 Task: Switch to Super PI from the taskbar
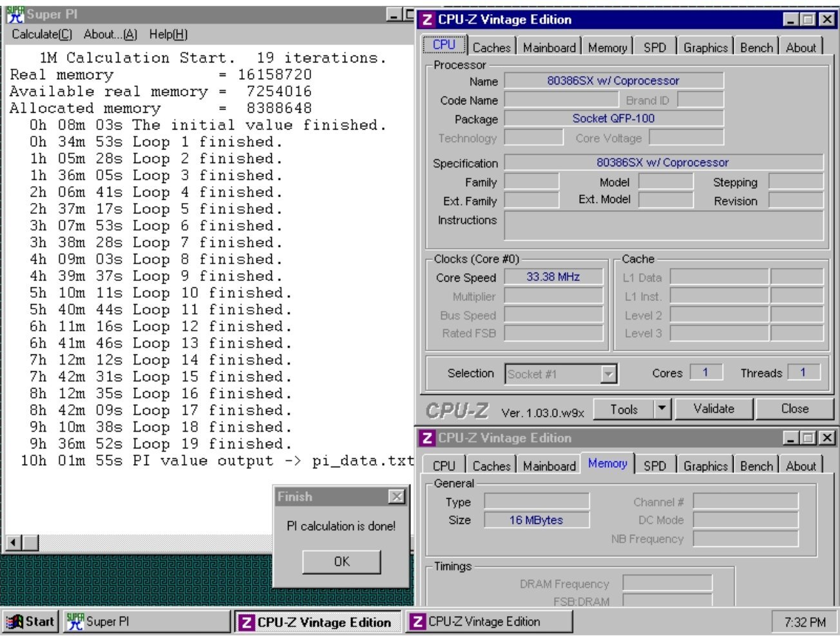point(146,622)
